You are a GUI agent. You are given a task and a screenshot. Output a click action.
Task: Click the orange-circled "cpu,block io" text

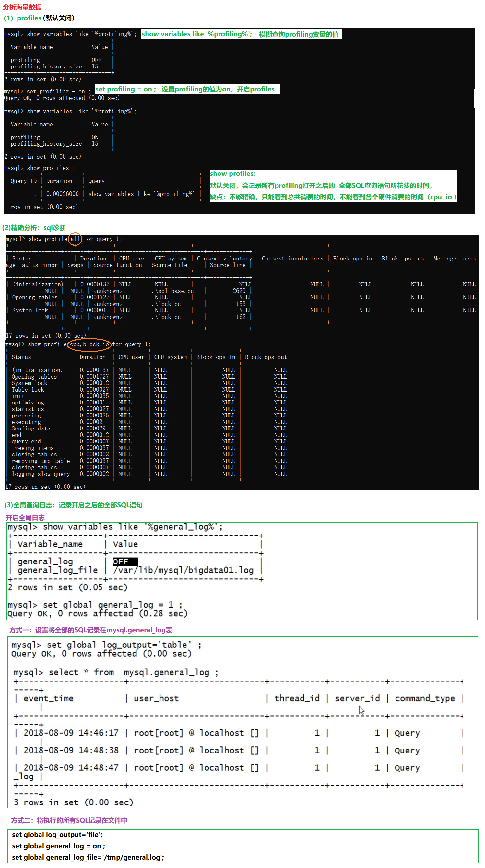pos(89,344)
